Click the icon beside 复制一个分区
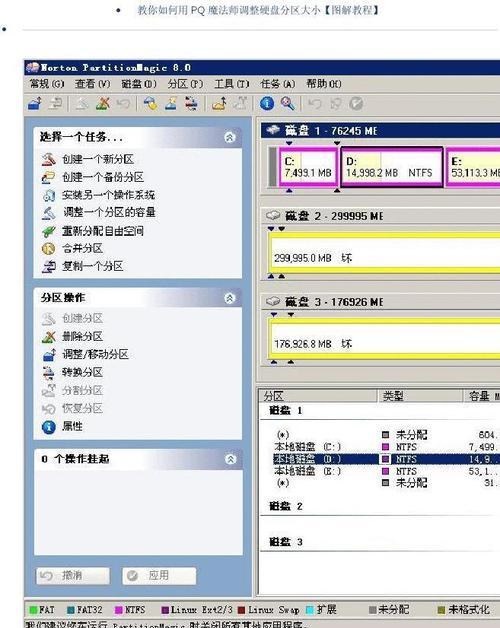This screenshot has height=628, width=500. [49, 266]
